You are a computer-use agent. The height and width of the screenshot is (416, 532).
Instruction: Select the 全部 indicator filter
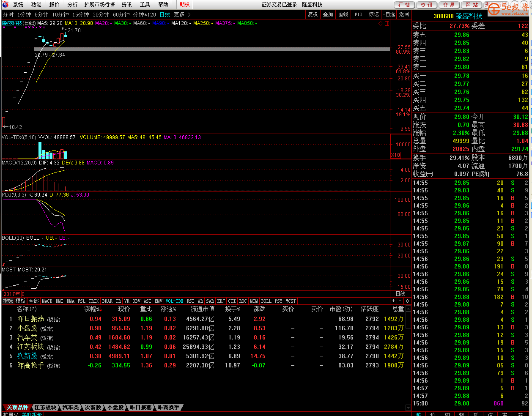34,301
